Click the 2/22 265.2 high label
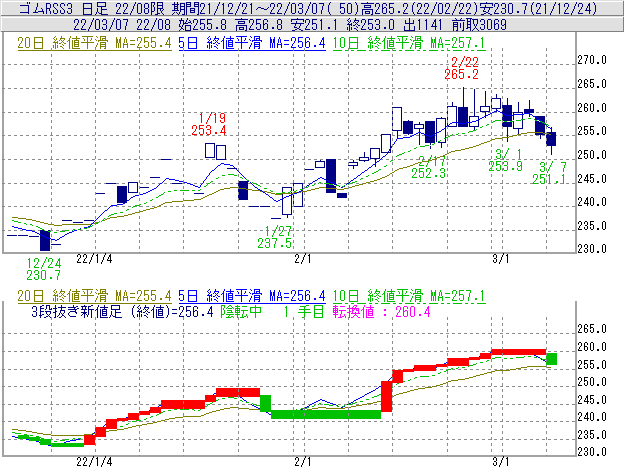This screenshot has width=624, height=475. coord(462,68)
